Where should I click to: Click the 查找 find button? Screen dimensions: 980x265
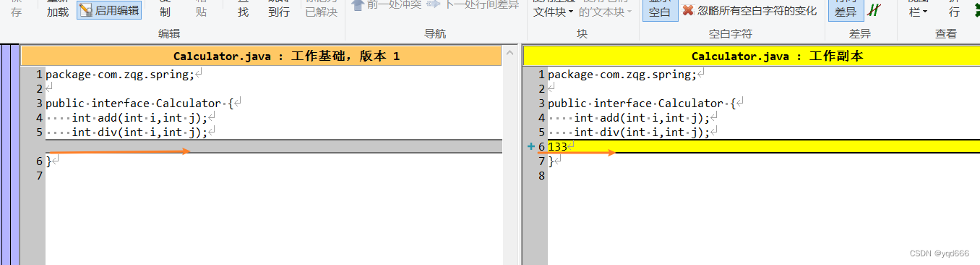[243, 9]
